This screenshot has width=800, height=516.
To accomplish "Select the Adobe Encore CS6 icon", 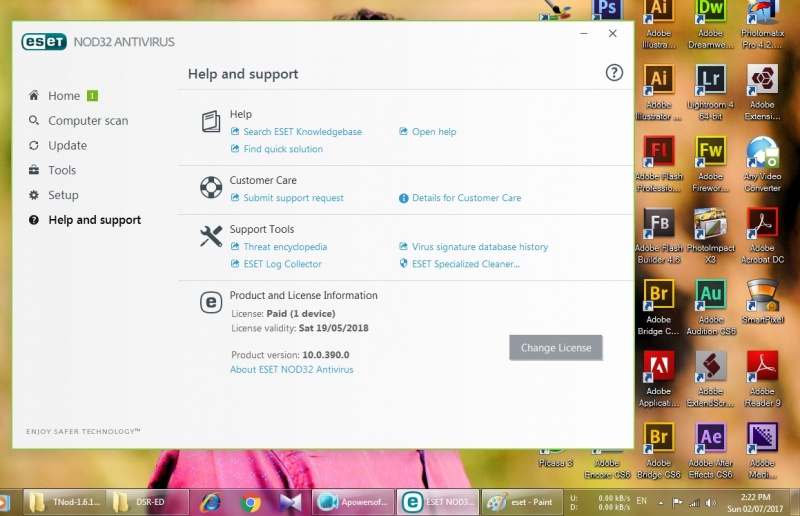I will (x=607, y=463).
